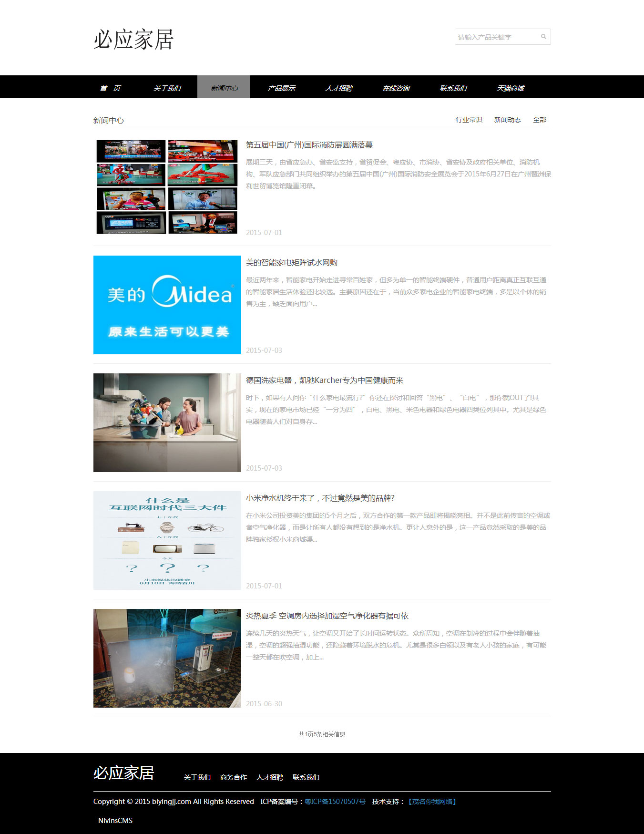Open the fire expo thumbnail collage
Screen dimensions: 644x834
[167, 187]
